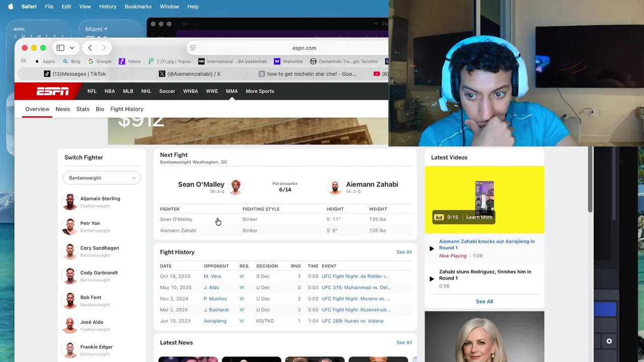This screenshot has width=644, height=362.
Task: Play Zahabi stuns Rodriguez video
Action: pos(432,279)
